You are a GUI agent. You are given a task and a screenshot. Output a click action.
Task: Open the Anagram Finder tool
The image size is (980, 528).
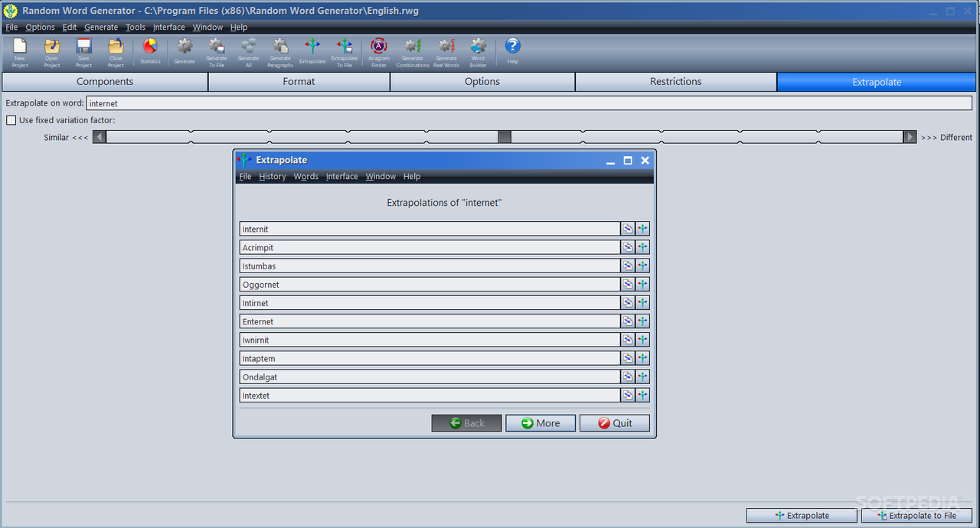pyautogui.click(x=379, y=52)
